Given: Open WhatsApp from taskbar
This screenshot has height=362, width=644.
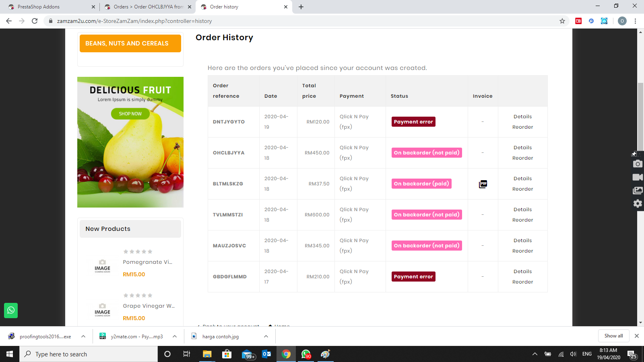Looking at the screenshot, I should 306,354.
